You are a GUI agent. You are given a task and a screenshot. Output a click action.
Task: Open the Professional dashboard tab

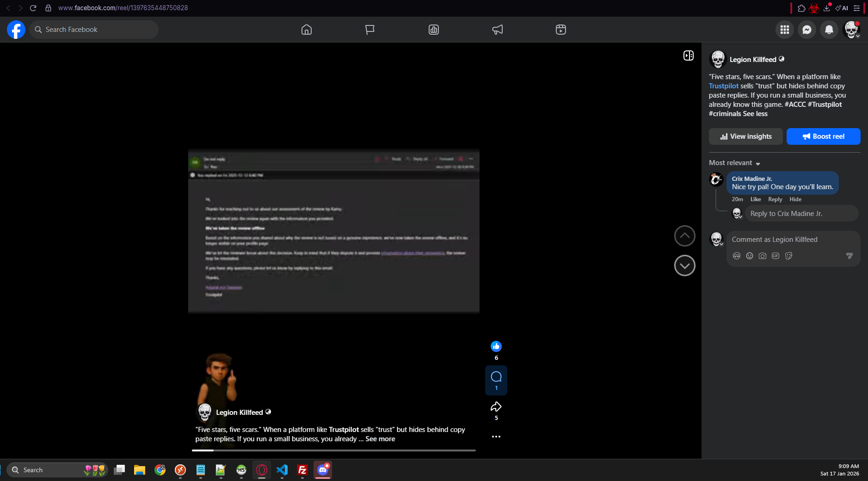click(x=434, y=30)
